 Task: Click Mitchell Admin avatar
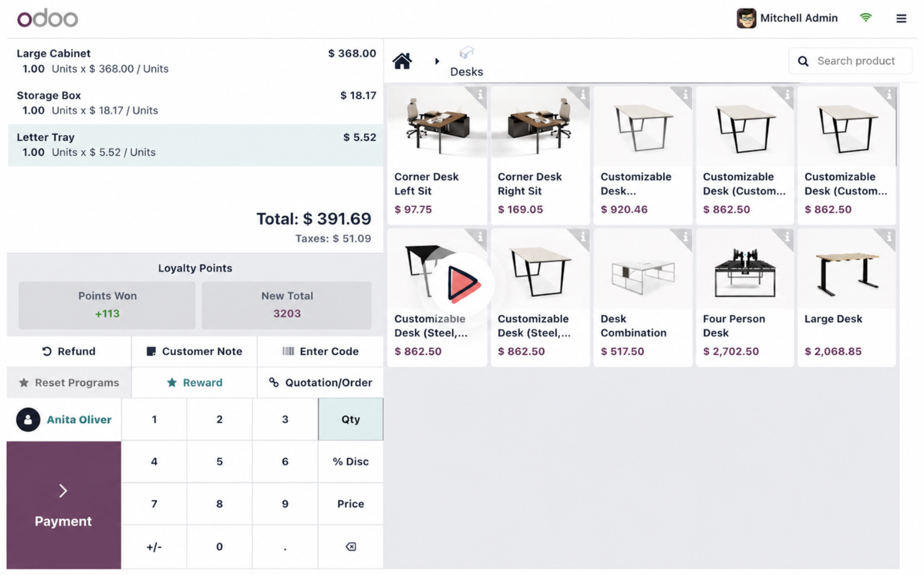pos(746,19)
